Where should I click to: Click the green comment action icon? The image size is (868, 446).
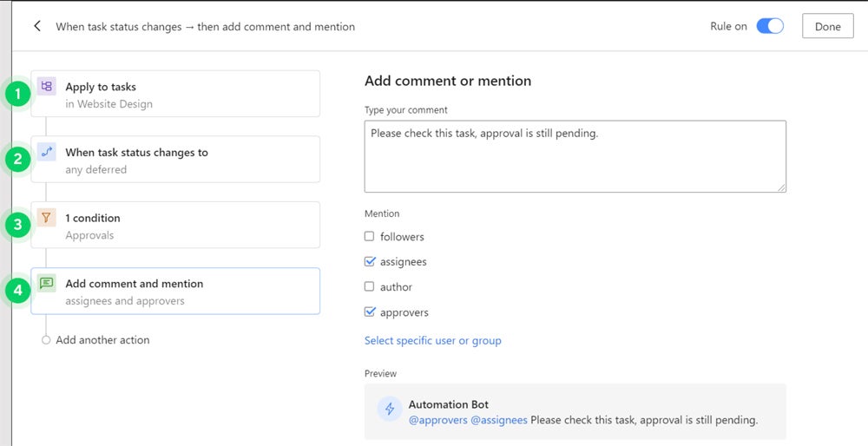click(47, 283)
